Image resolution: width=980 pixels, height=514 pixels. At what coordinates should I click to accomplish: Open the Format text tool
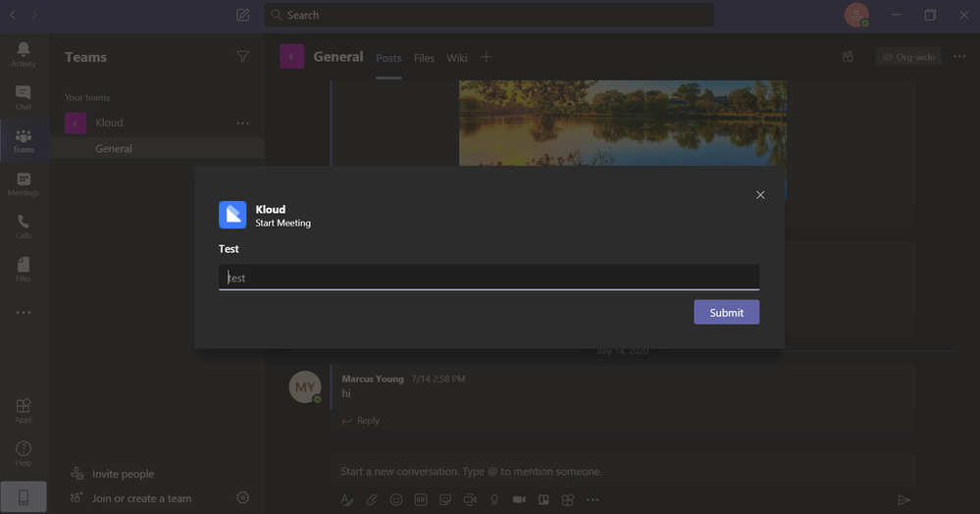click(x=347, y=499)
